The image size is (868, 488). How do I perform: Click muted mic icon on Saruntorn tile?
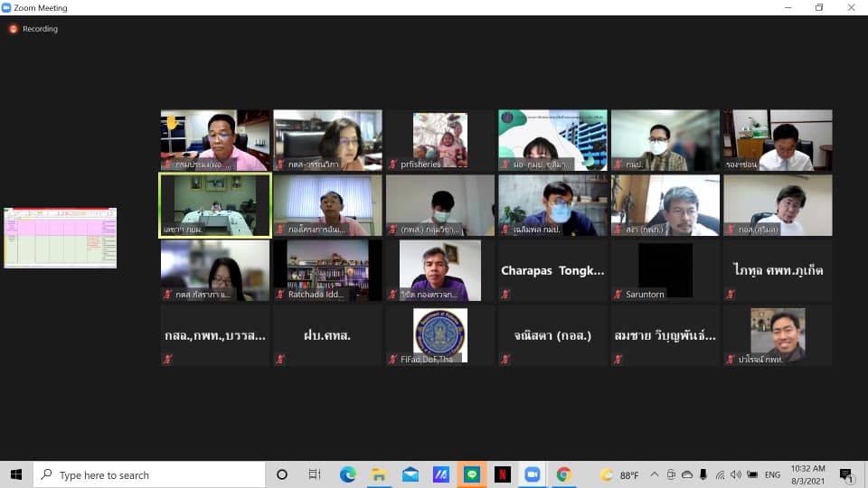(618, 295)
